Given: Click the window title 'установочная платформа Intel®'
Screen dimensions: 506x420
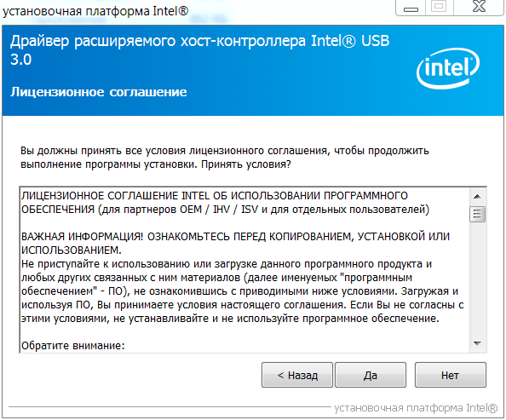Looking at the screenshot, I should [x=95, y=11].
